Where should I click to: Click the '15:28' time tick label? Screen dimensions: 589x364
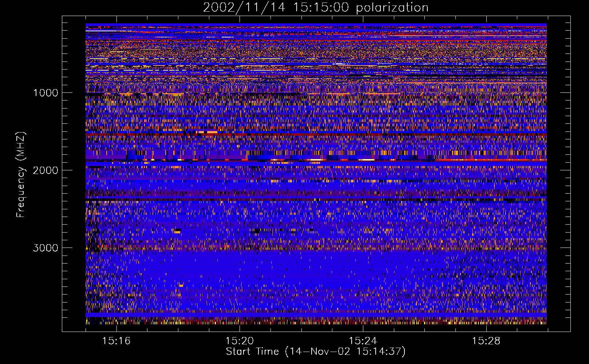click(486, 341)
